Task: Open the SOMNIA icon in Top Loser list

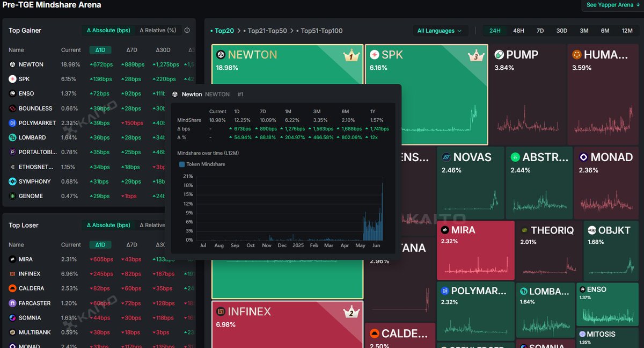Action: [12, 318]
